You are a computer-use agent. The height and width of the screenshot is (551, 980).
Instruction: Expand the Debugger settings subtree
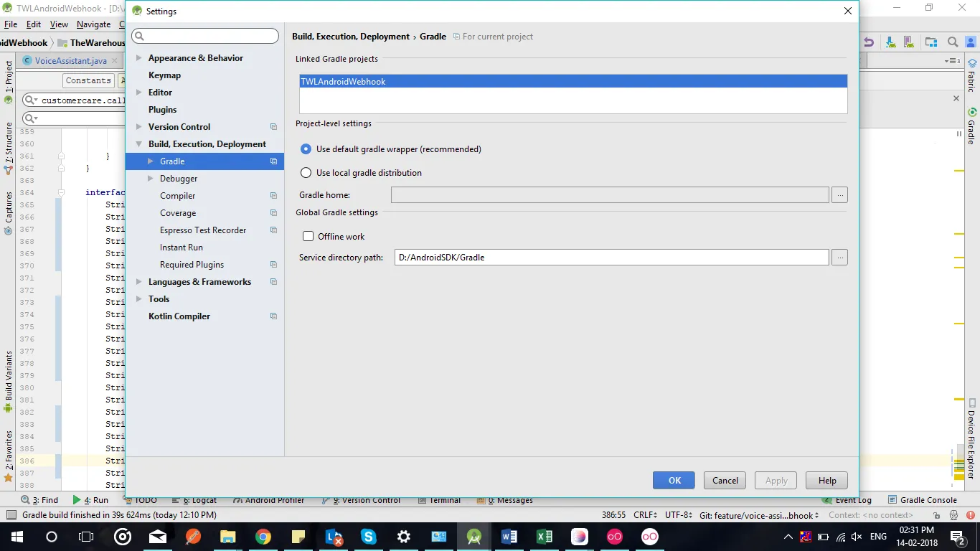(x=150, y=179)
